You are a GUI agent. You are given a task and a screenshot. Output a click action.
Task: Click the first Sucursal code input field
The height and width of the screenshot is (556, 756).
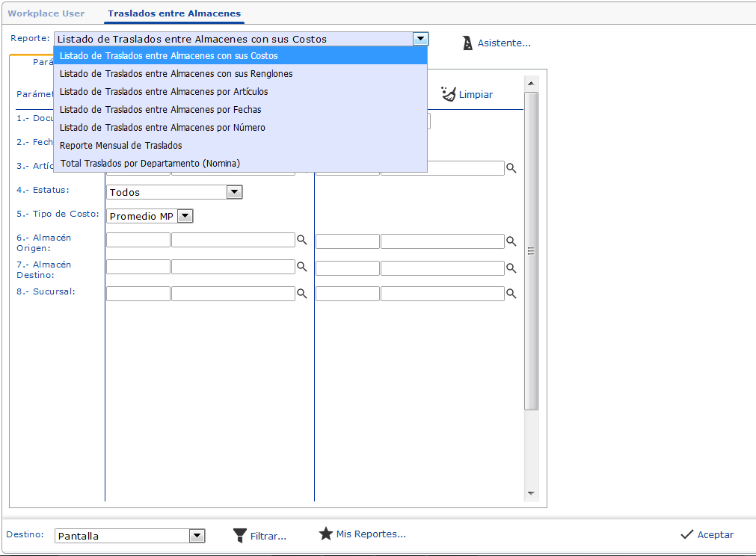click(138, 294)
